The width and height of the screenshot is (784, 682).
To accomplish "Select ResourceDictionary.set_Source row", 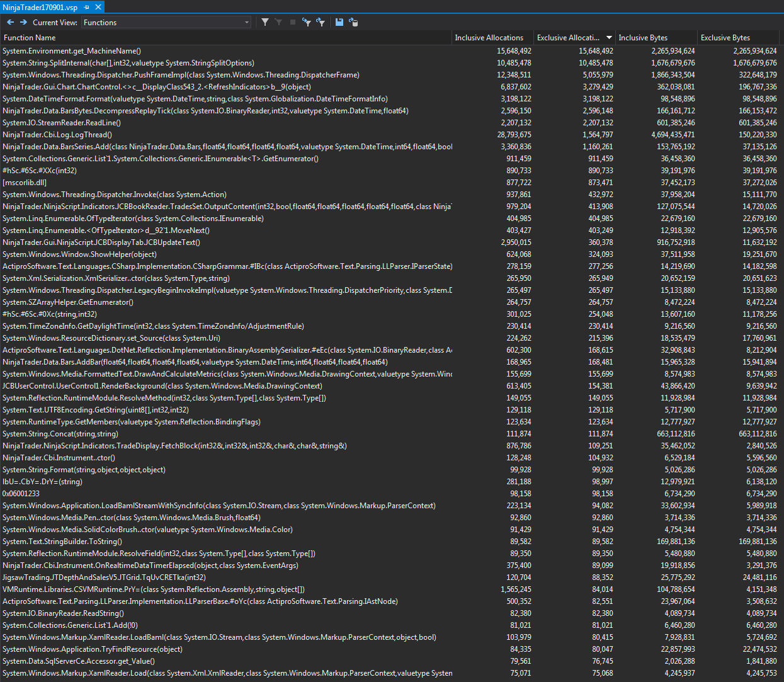I will pos(390,338).
